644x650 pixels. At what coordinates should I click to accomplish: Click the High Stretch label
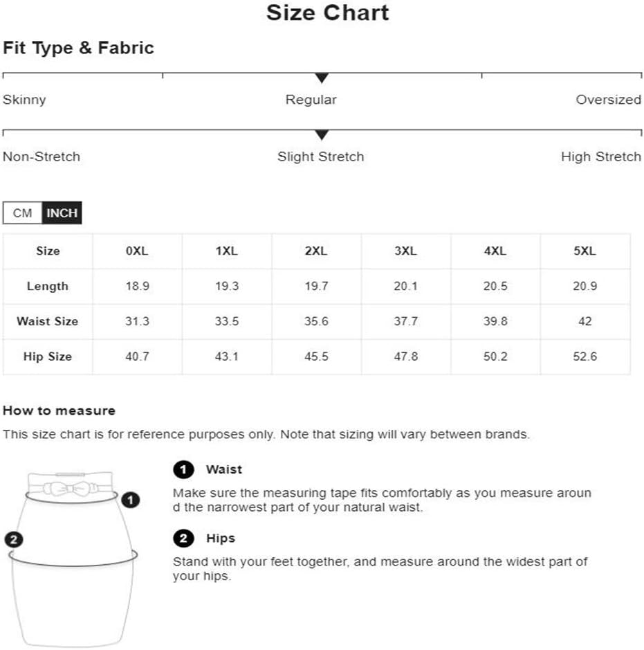601,156
